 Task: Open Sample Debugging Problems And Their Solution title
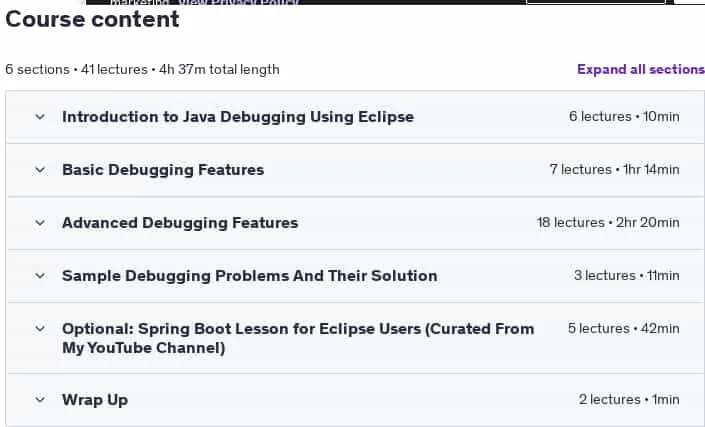(250, 276)
